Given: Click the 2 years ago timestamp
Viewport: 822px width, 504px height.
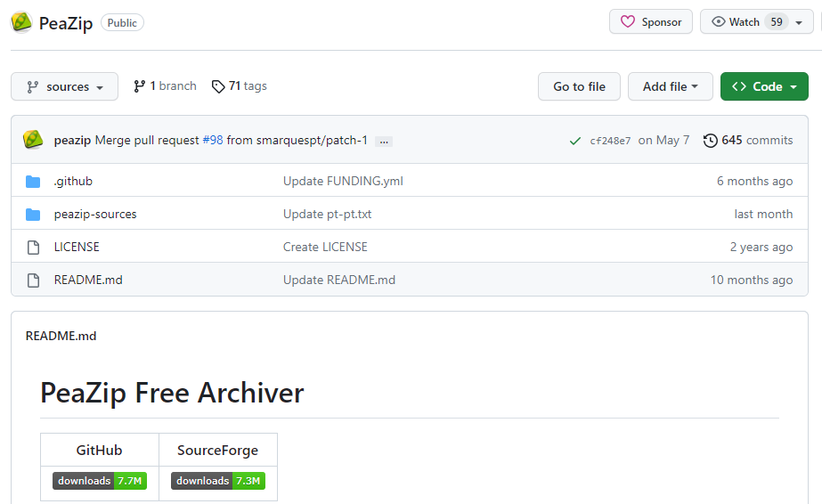Looking at the screenshot, I should tap(761, 248).
